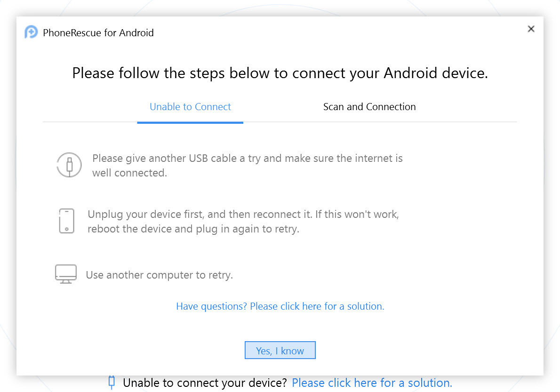Click the PhoneRescue app logo icon
The height and width of the screenshot is (392, 560).
pos(31,32)
